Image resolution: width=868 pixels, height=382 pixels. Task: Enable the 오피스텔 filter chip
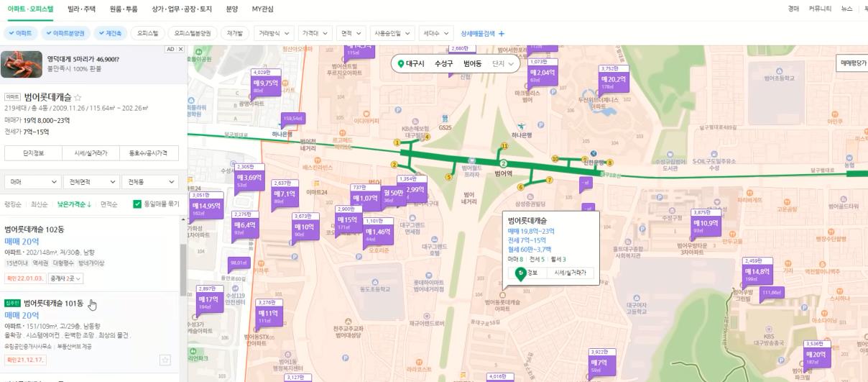pyautogui.click(x=147, y=33)
